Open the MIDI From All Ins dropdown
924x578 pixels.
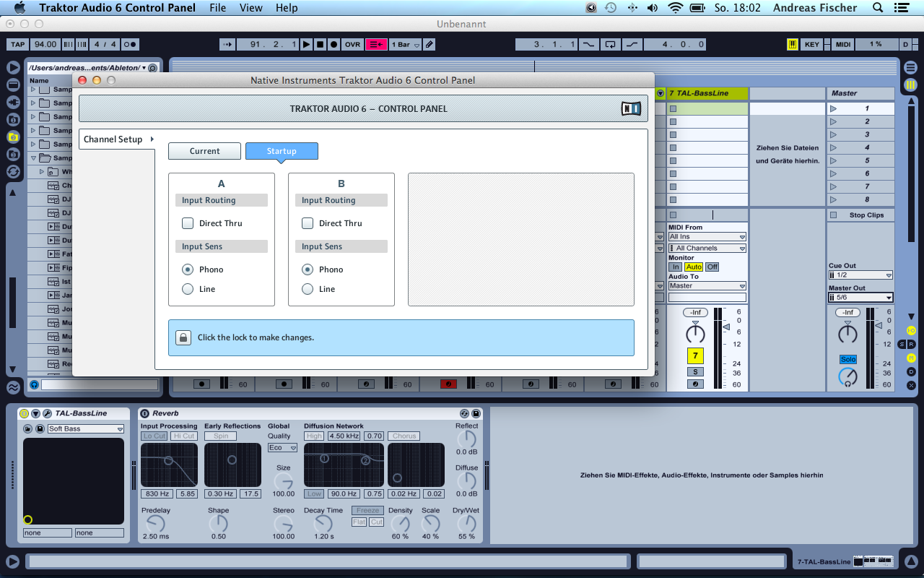(x=707, y=237)
